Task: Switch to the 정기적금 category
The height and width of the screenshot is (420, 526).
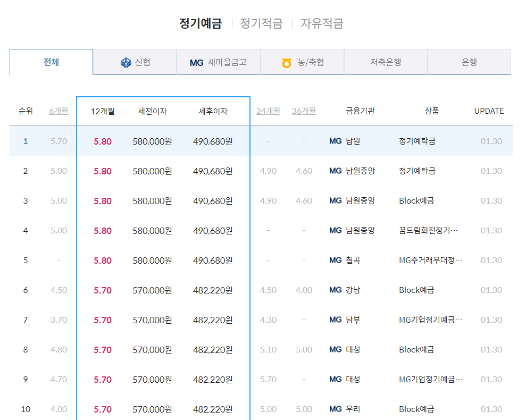Action: 261,23
